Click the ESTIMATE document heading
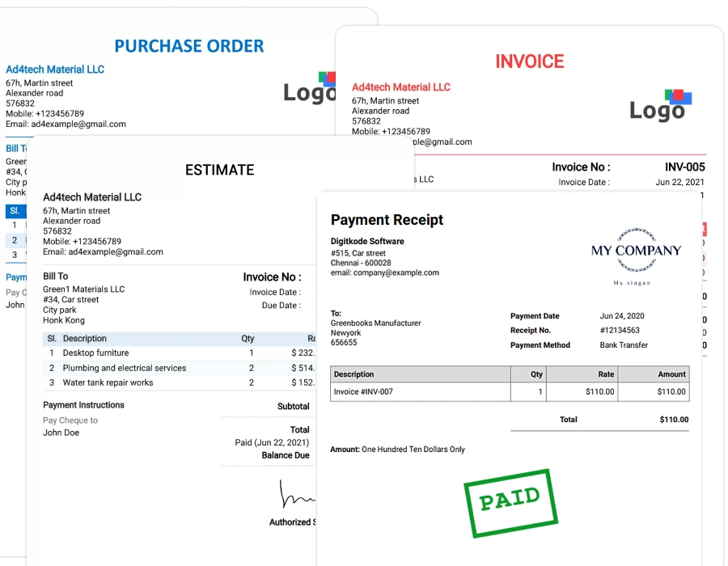The image size is (728, 566). (219, 170)
